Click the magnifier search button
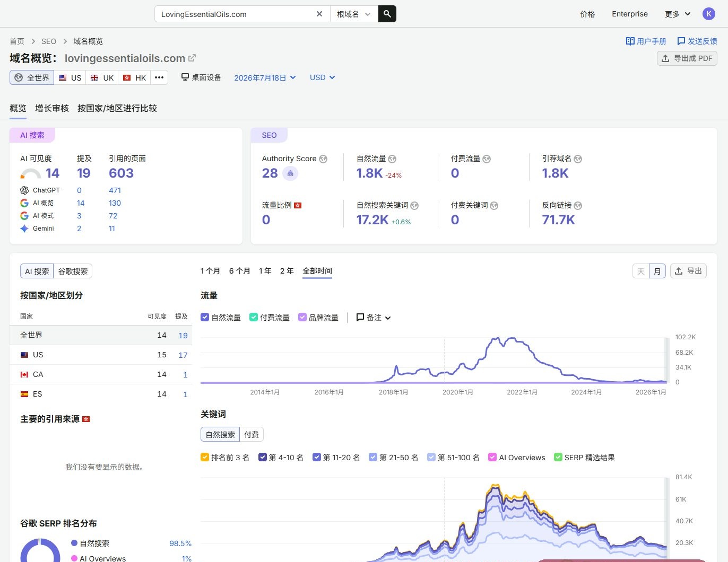 point(387,14)
